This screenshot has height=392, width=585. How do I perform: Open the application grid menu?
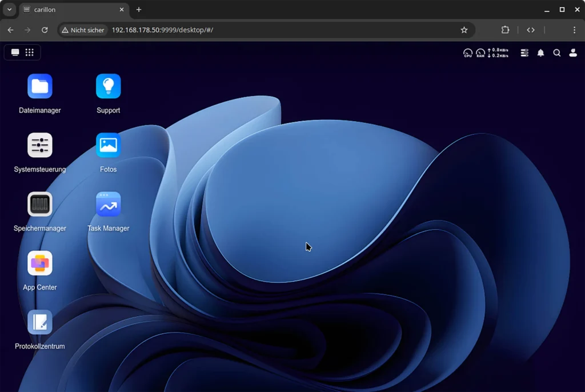29,52
